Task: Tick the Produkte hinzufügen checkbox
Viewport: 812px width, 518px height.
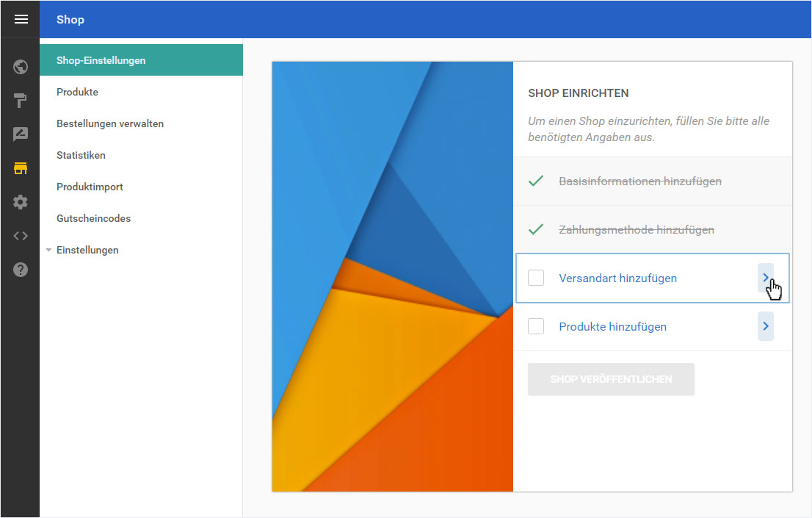Action: (x=536, y=327)
